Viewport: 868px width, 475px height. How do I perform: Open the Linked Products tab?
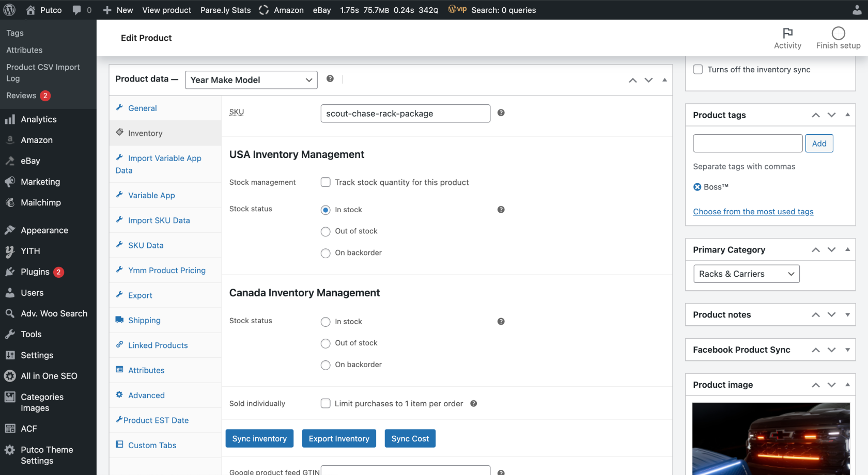pos(158,345)
